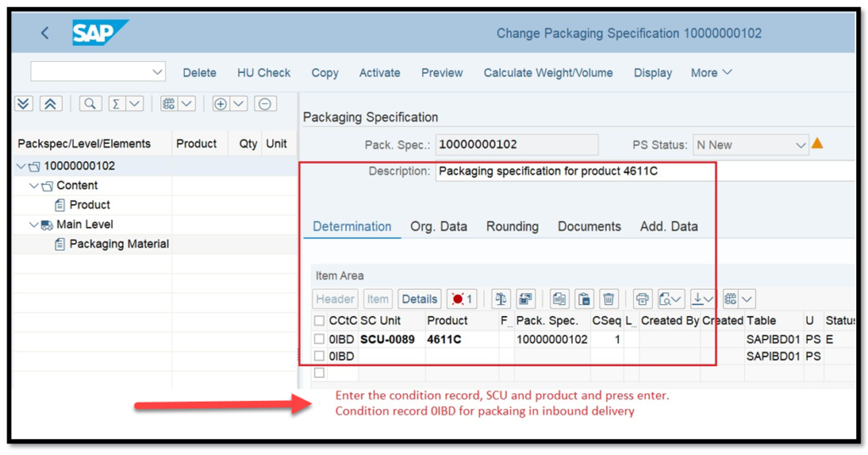This screenshot has width=868, height=455.
Task: Open the PS Status dropdown
Action: 800,145
